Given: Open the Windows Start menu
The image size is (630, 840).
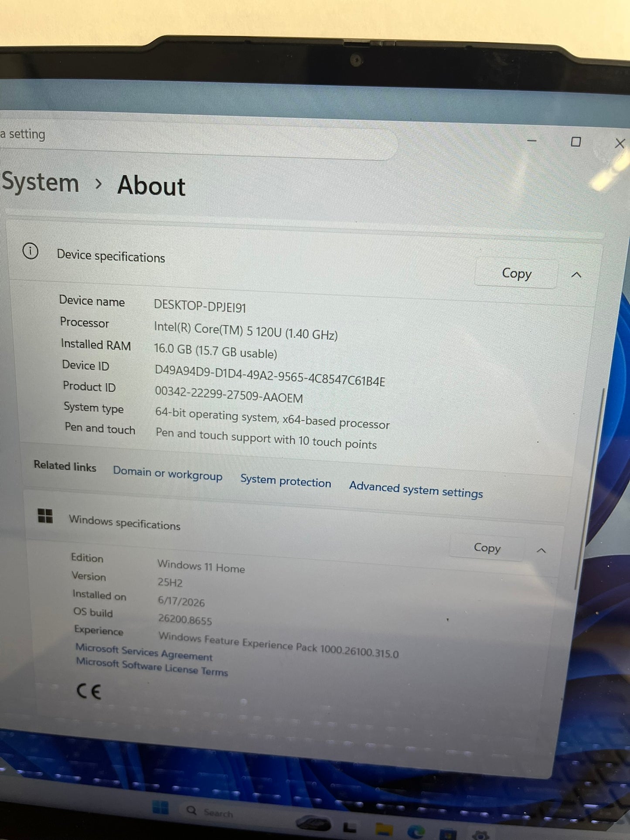Looking at the screenshot, I should [x=160, y=807].
